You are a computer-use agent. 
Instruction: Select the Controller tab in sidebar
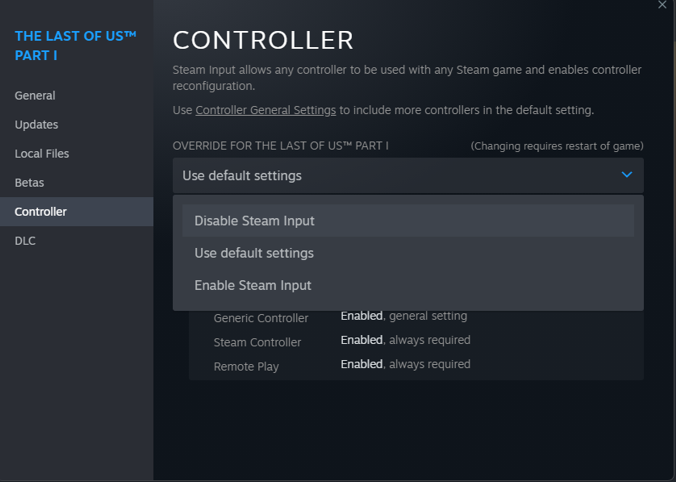[41, 212]
